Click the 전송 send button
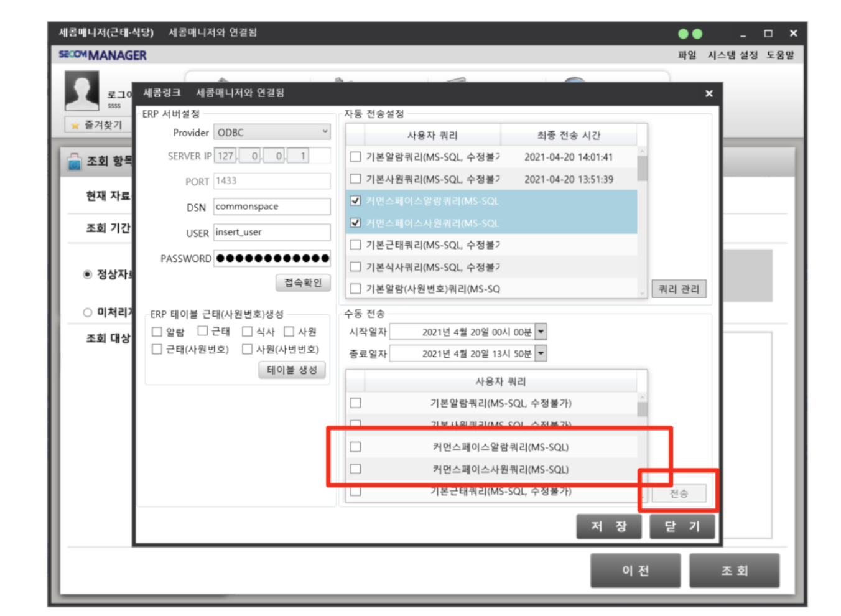Viewport: 841px width, 616px height. (678, 493)
